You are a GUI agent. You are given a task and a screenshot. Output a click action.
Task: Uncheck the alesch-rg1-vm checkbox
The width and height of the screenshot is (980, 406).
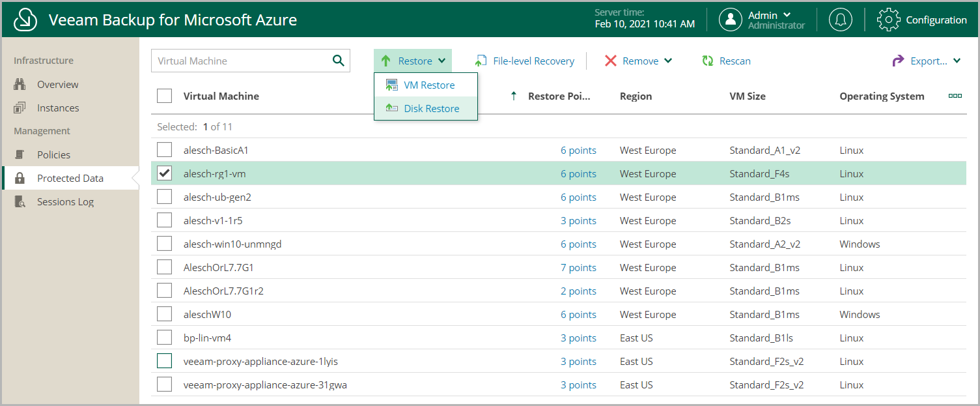165,173
